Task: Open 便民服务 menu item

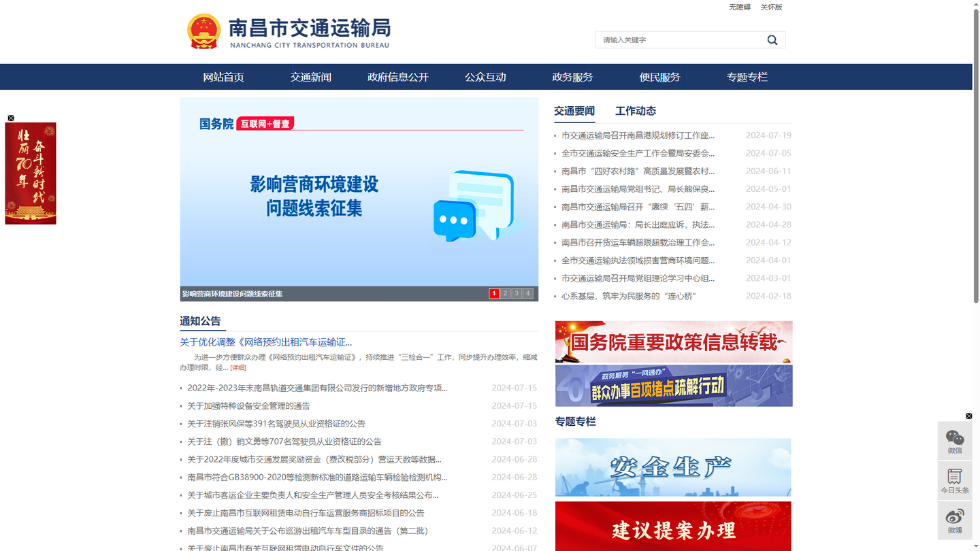Action: point(659,77)
